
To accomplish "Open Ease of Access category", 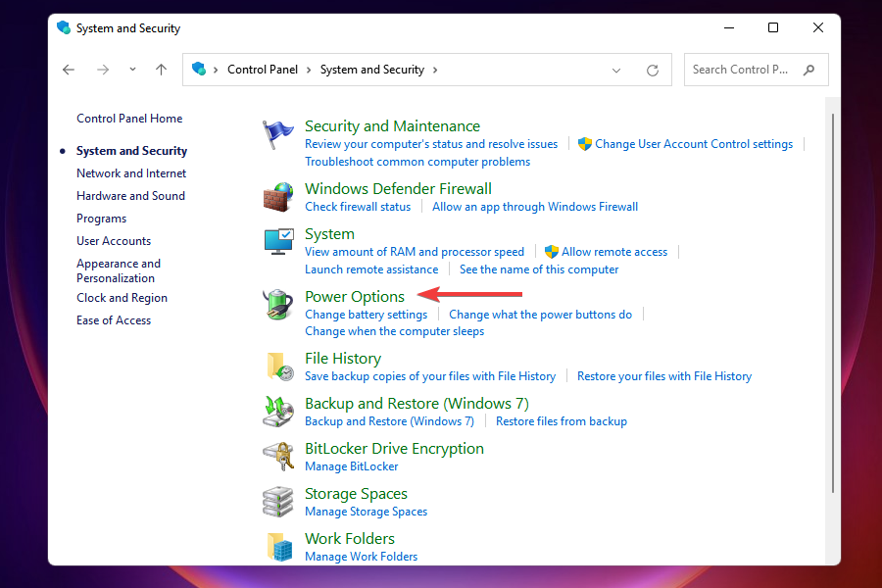I will click(114, 320).
